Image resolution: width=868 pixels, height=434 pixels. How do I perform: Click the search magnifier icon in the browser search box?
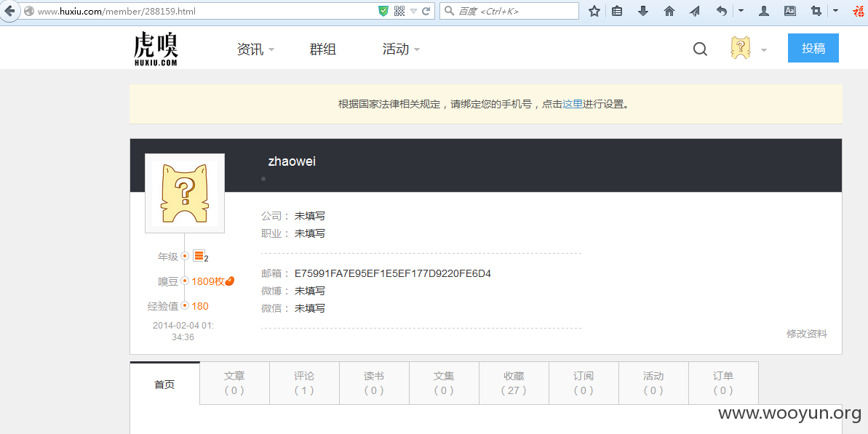pyautogui.click(x=449, y=11)
